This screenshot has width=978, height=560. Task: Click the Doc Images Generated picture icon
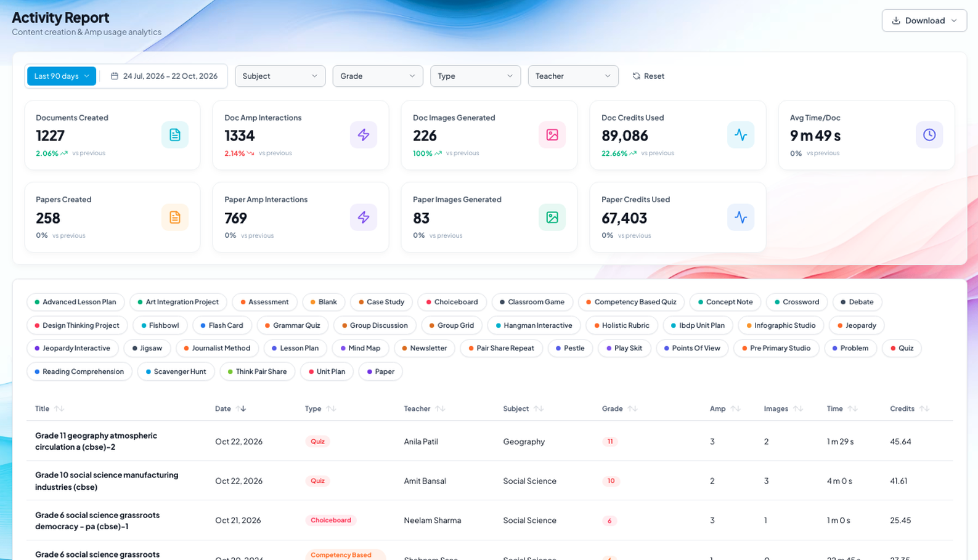[x=552, y=135]
